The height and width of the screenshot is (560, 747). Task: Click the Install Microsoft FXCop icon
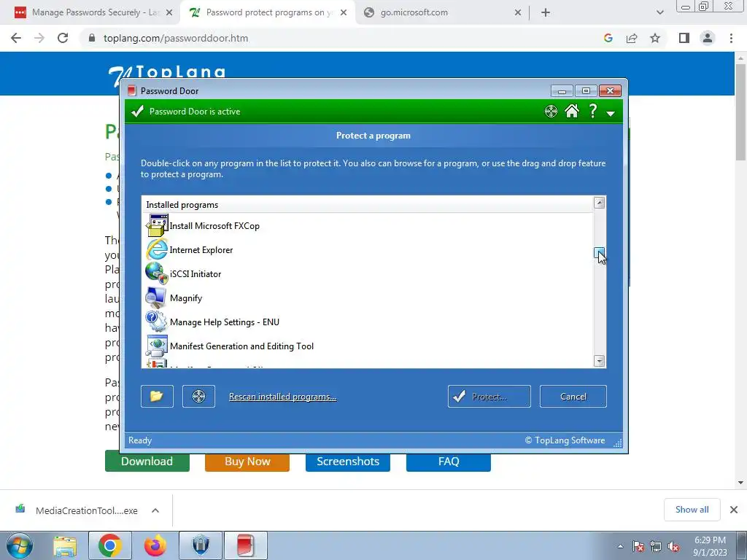coord(157,226)
